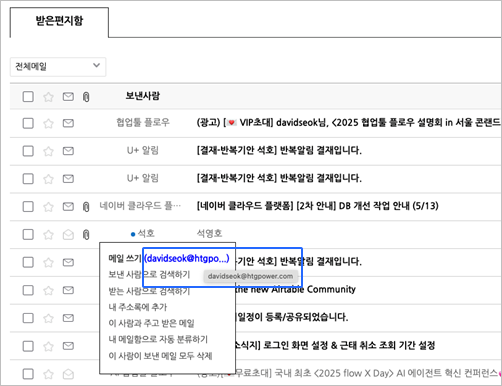Click opened-envelope icon of flow X Day mail

click(68, 374)
